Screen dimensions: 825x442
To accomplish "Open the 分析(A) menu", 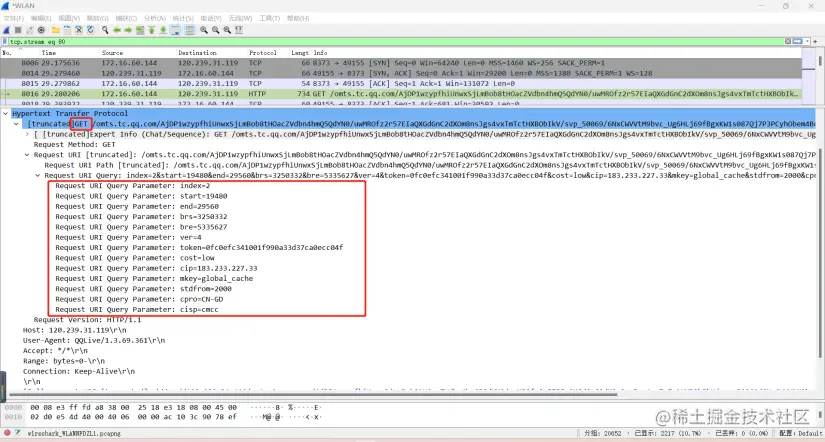I will pyautogui.click(x=154, y=18).
